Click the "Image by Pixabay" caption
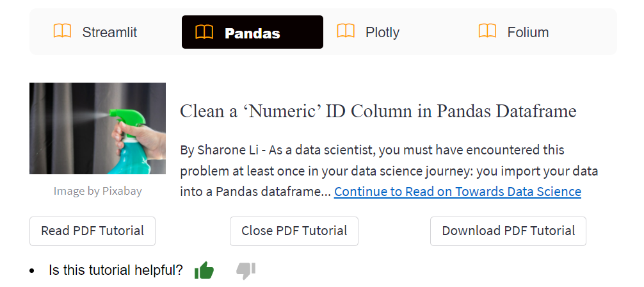Screen dimensions: 644x287 [97, 191]
